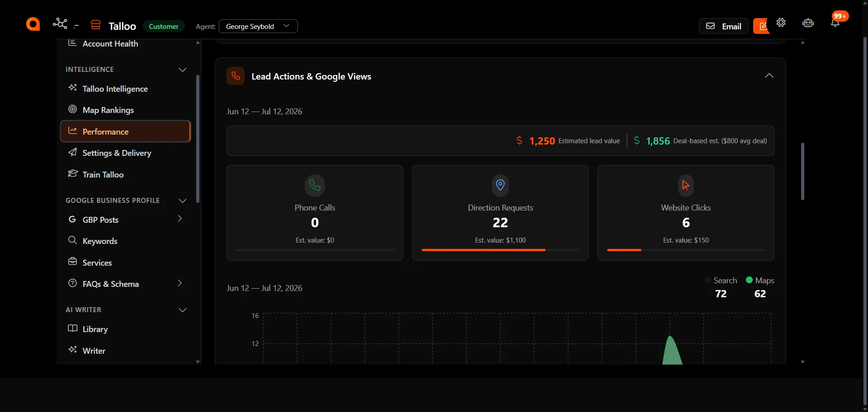Toggle the Search series in chart legend
Viewport: 868px width, 412px height.
click(x=721, y=281)
